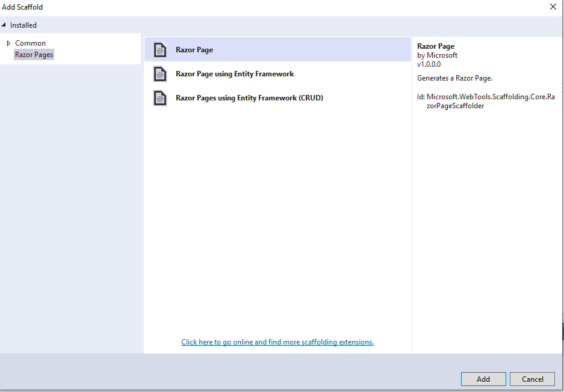
Task: Collapse the Installed section
Action: click(4, 25)
